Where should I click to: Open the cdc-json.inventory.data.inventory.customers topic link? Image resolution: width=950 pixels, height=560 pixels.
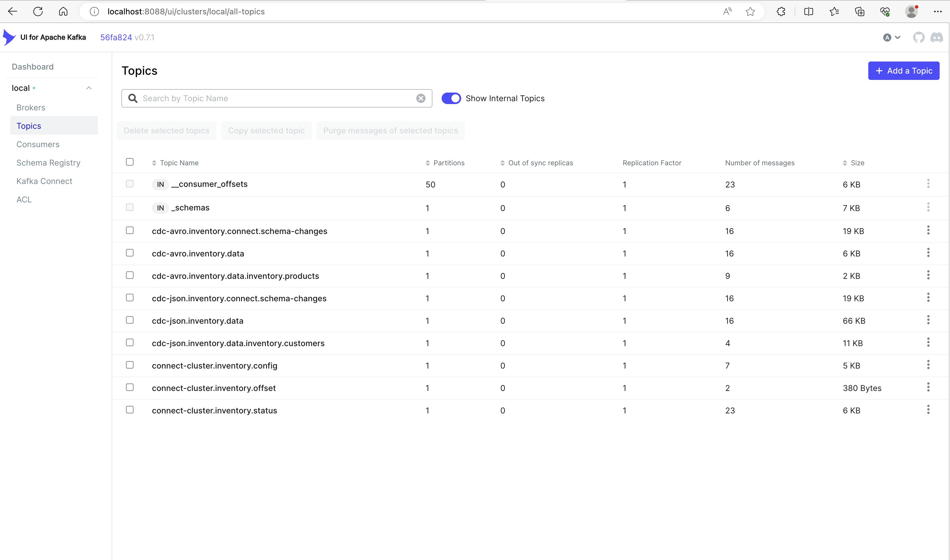pos(238,344)
